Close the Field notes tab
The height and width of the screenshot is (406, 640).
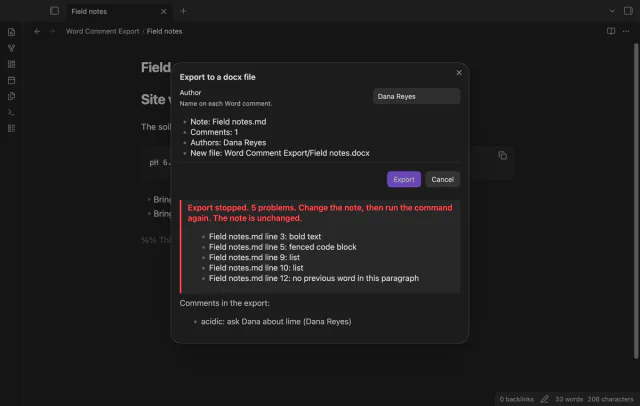[x=164, y=11]
